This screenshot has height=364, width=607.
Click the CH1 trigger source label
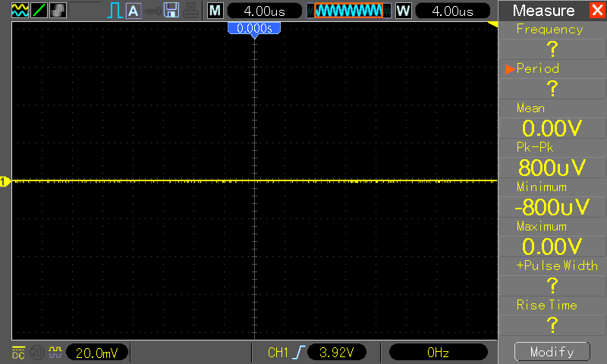[278, 353]
